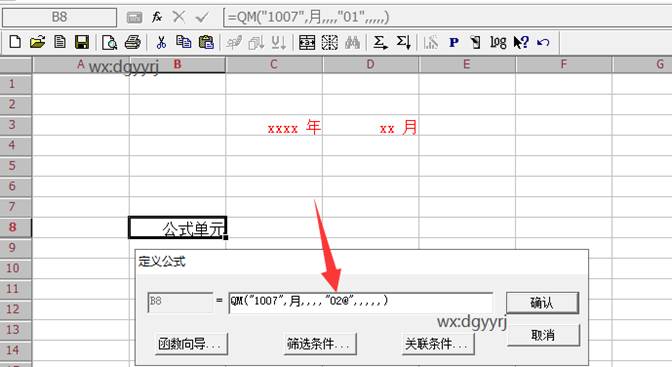Click the 取消 button

pyautogui.click(x=543, y=335)
